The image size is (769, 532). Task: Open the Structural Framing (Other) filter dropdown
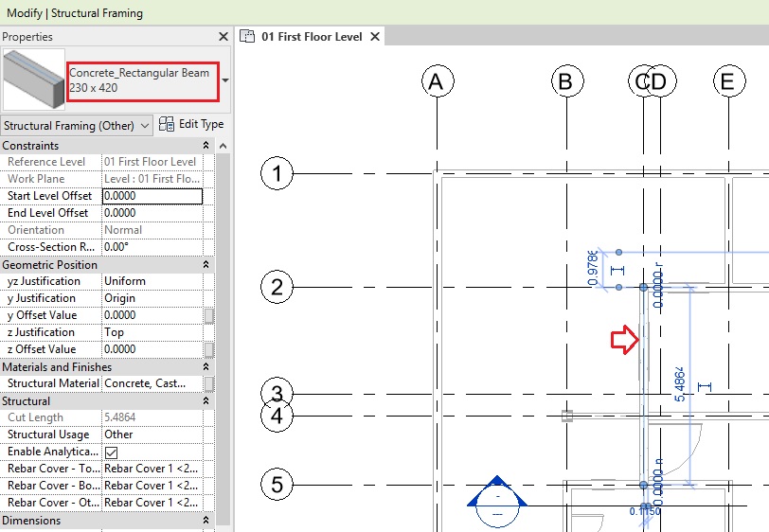point(77,125)
